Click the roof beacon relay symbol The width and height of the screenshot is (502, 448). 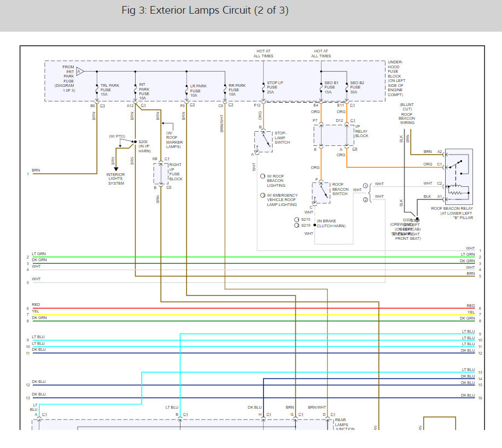pos(459,175)
